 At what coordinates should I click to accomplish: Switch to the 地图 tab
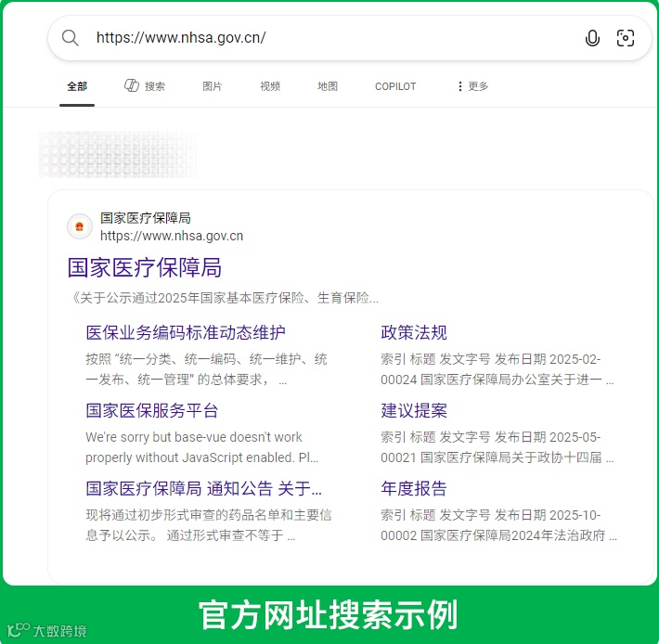pyautogui.click(x=328, y=86)
